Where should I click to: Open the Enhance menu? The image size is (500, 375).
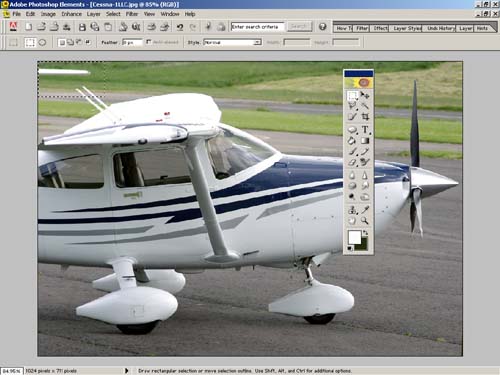pos(71,14)
